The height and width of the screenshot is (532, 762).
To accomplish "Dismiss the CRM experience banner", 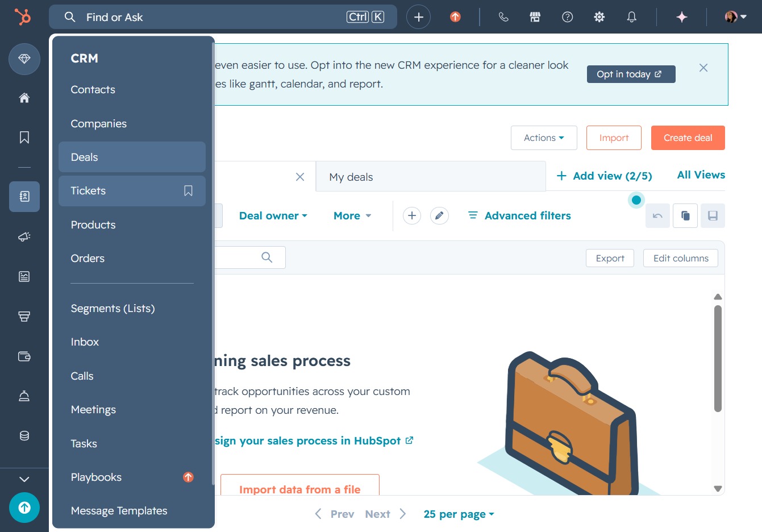I will click(703, 68).
